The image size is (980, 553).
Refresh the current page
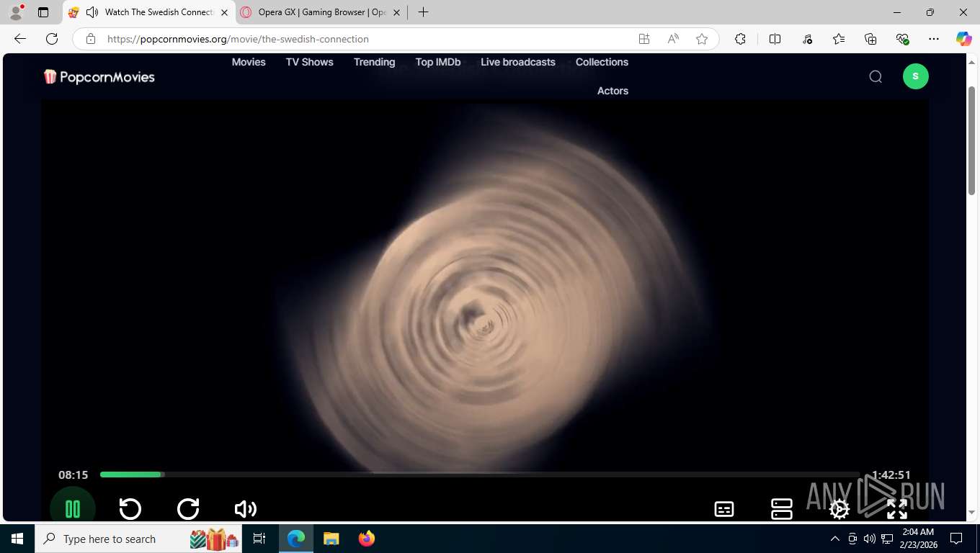click(x=52, y=39)
